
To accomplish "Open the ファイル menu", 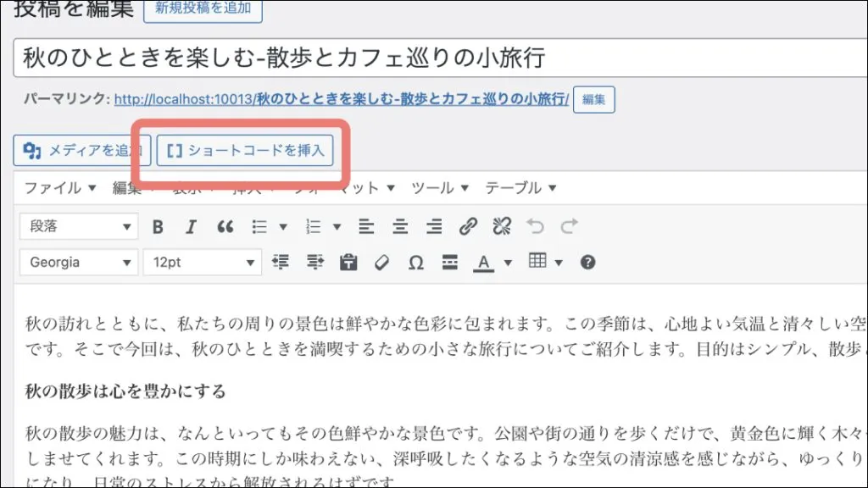I will click(x=60, y=188).
